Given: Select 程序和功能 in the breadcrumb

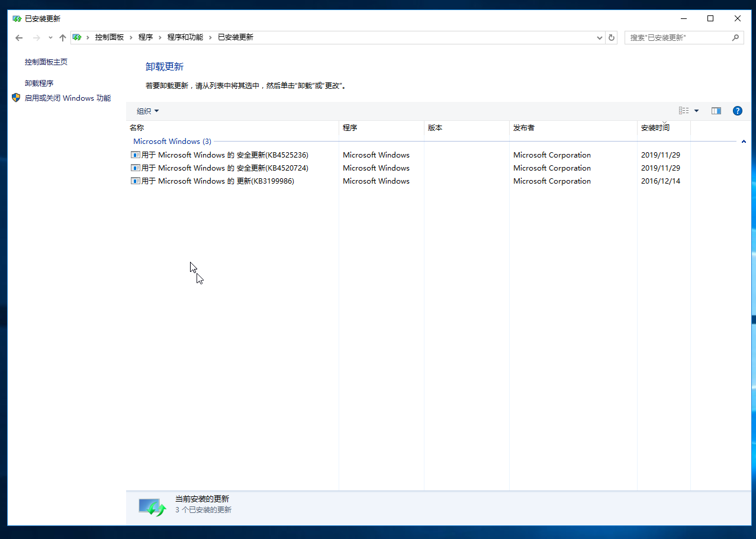Looking at the screenshot, I should (185, 37).
